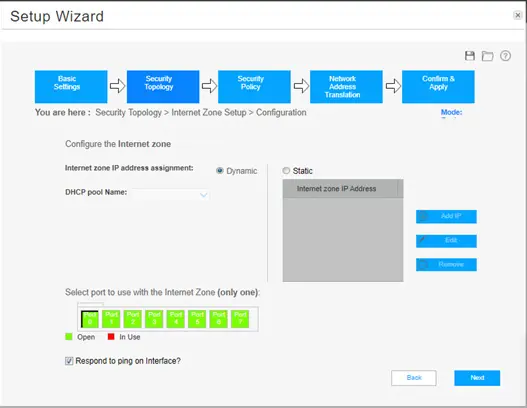Select the Dynamic radio button
Image resolution: width=527 pixels, height=408 pixels.
click(x=219, y=171)
